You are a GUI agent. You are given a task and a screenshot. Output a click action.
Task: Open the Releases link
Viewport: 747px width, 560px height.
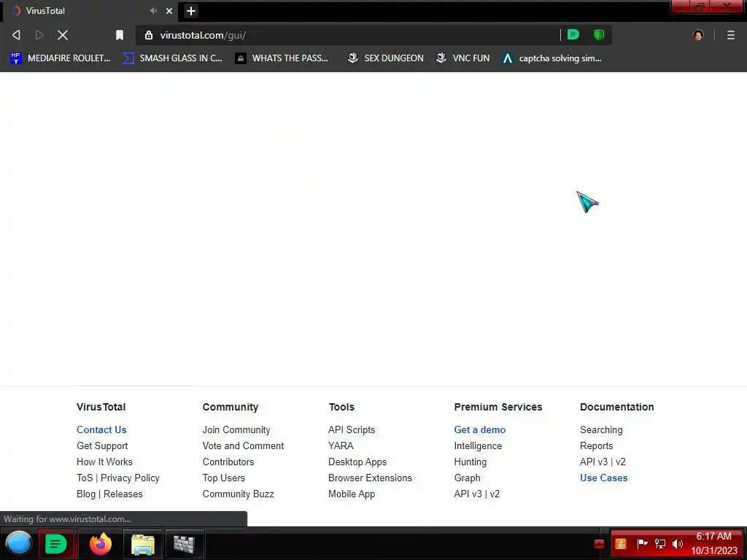click(x=123, y=494)
